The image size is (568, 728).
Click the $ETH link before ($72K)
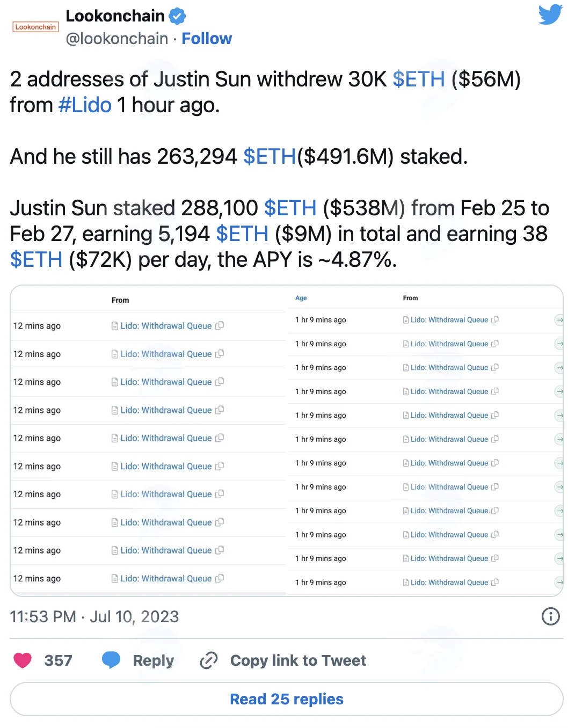pos(36,260)
